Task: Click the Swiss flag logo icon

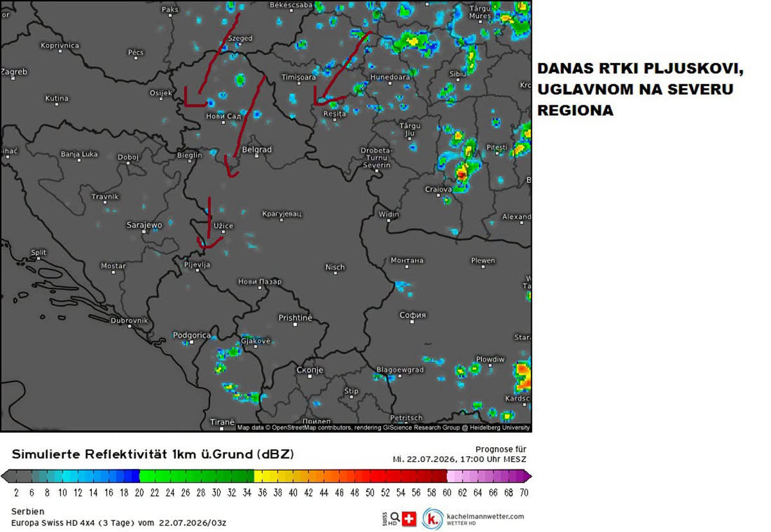Action: coord(409,519)
